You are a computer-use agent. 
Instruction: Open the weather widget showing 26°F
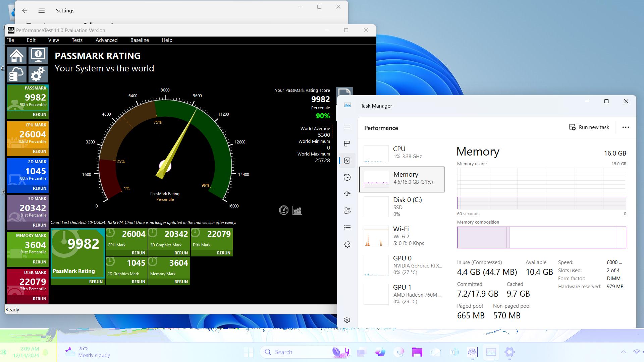(x=88, y=352)
